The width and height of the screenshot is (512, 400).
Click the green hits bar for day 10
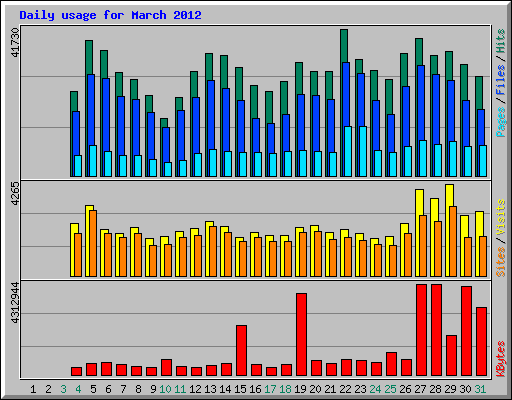click(x=164, y=123)
